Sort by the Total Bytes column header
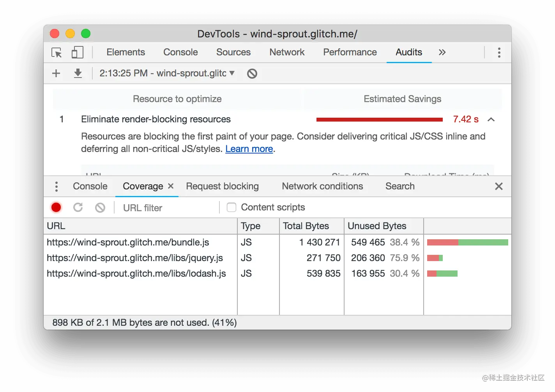 (312, 226)
